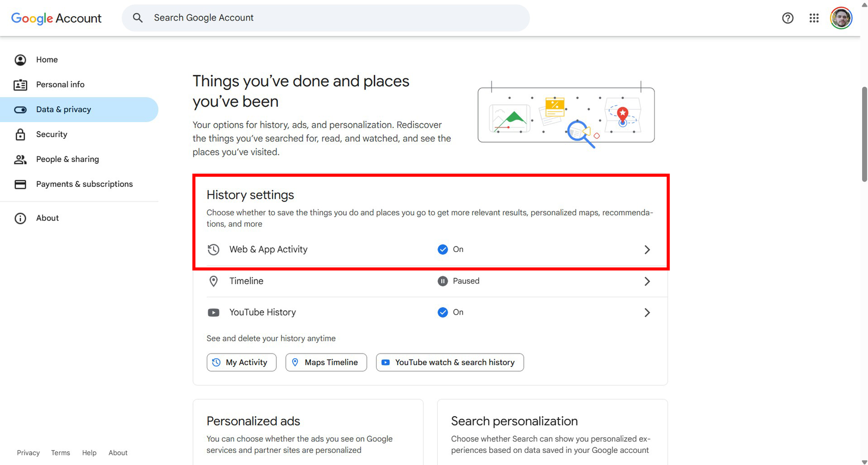Click the People & sharing icon
The width and height of the screenshot is (868, 465).
coord(20,159)
